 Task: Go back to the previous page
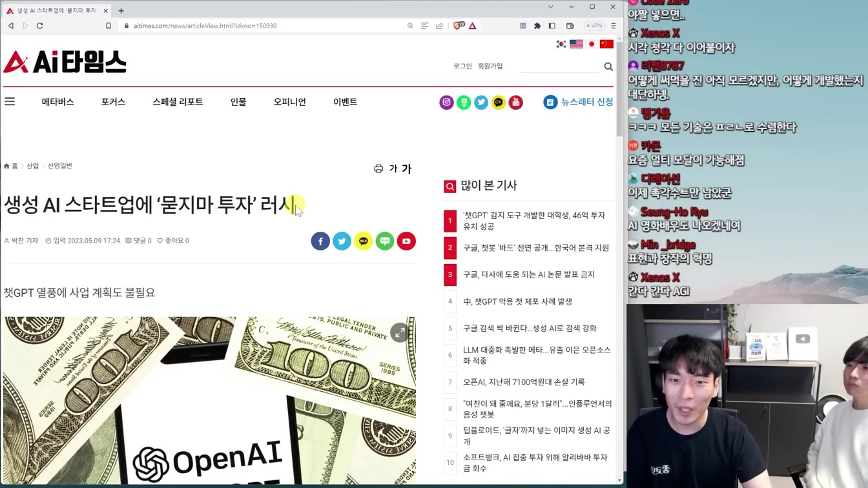[11, 26]
